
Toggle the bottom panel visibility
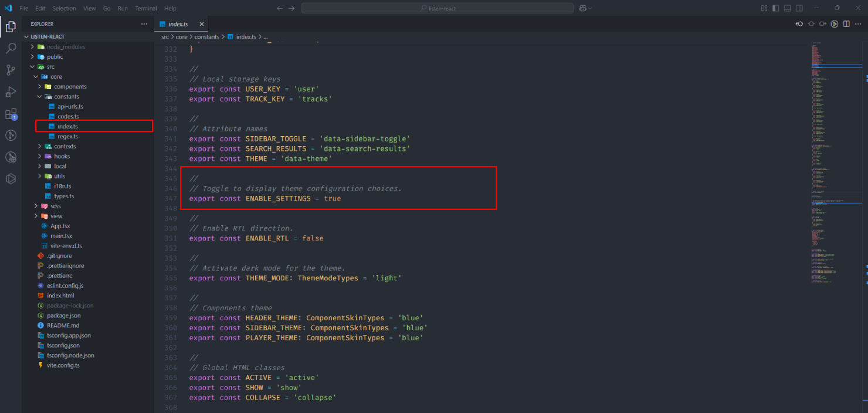tap(787, 8)
